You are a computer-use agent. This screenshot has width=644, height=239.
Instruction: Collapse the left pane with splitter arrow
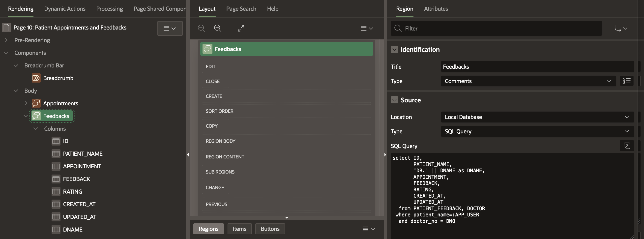(x=188, y=155)
